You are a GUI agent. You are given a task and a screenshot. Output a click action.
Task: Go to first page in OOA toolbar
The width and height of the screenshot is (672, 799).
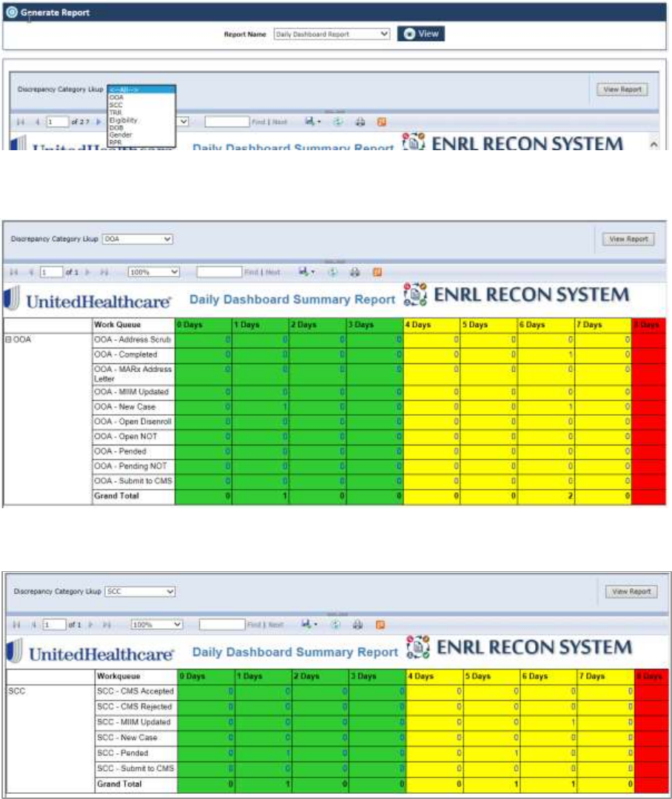click(14, 272)
